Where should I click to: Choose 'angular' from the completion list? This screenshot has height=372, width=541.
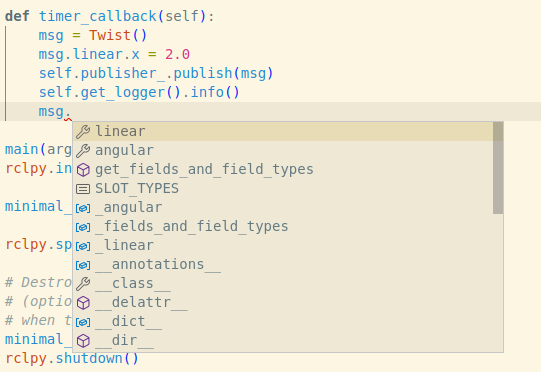coord(283,150)
